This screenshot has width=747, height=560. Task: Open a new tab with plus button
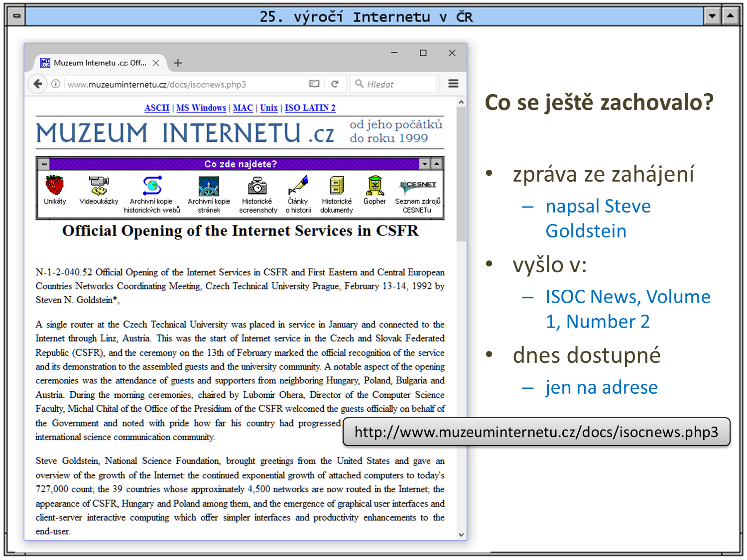coord(178,63)
